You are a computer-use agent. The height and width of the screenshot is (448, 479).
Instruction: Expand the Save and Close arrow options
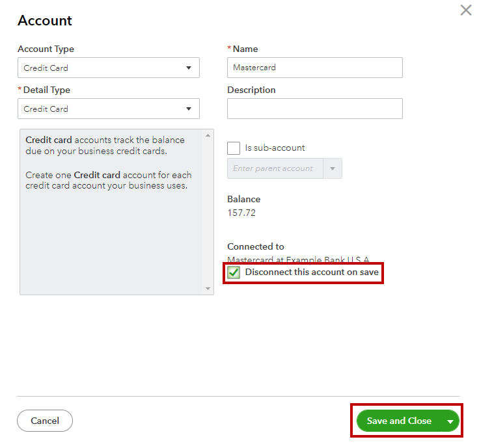pos(450,421)
